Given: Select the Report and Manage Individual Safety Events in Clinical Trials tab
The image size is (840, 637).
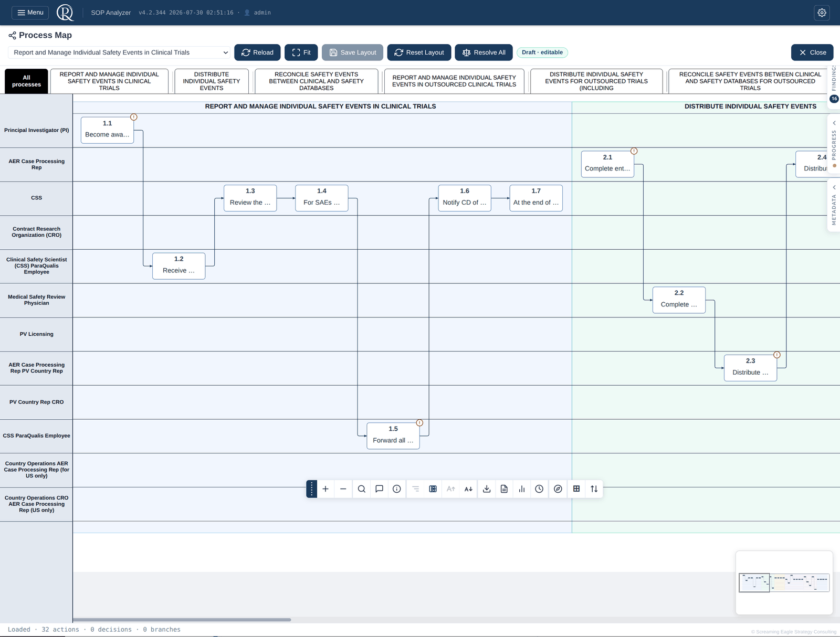Looking at the screenshot, I should pos(109,81).
